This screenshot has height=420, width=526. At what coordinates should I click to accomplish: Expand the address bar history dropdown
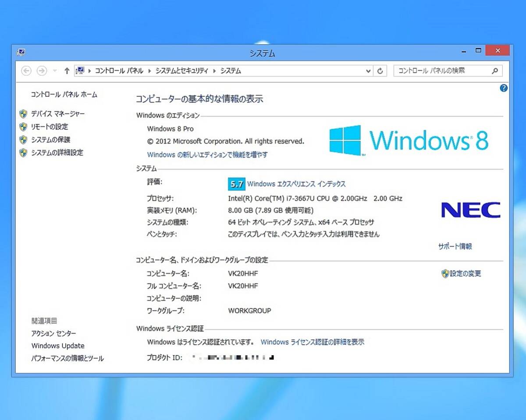369,71
